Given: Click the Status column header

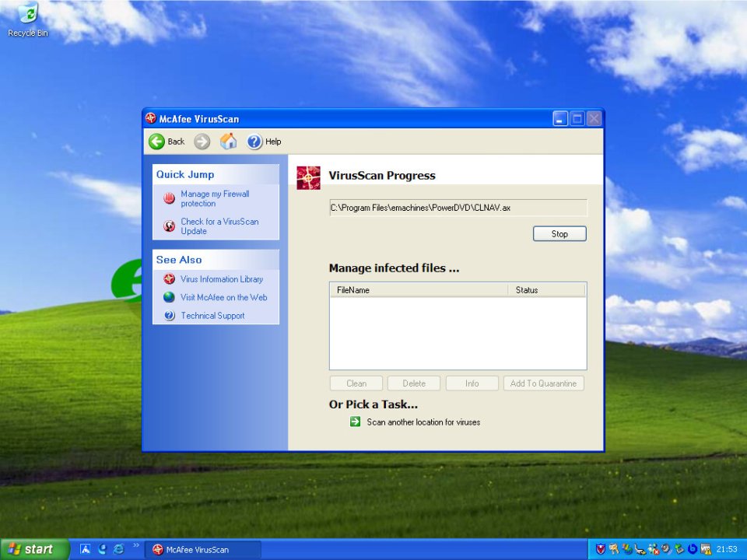Looking at the screenshot, I should [546, 290].
